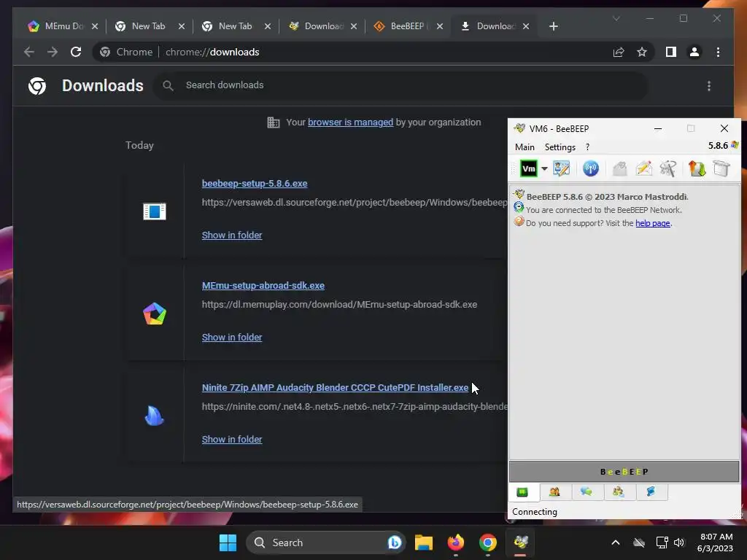Click the BeeBEEP copyright line in the activity log
Viewport: 747px width, 560px height.
pyautogui.click(x=607, y=197)
